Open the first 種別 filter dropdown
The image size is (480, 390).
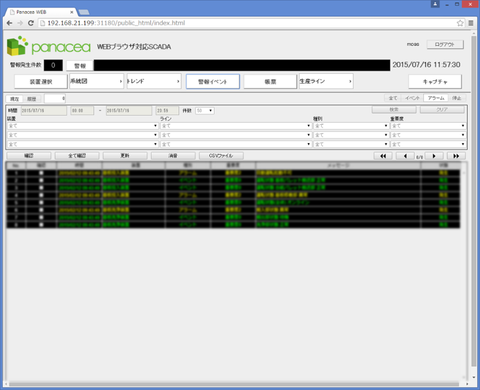pyautogui.click(x=351, y=126)
